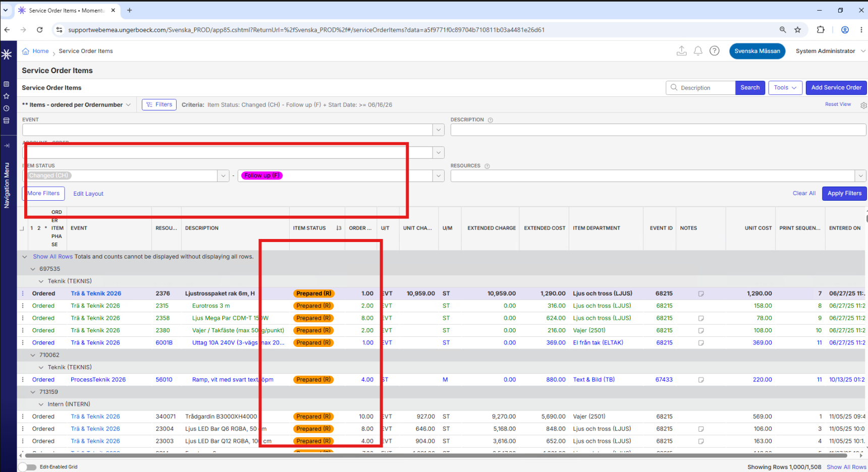Click the Reset View link

[838, 104]
